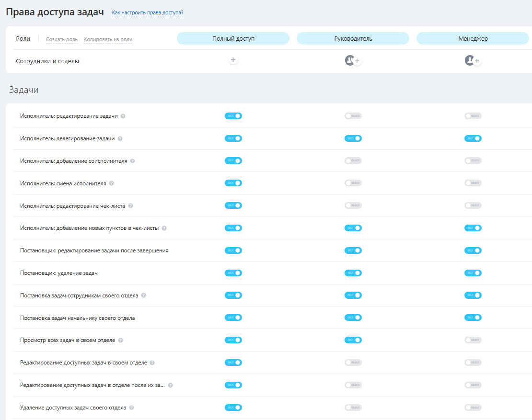
Task: Click add employee icon under Менеджер role
Action: tap(476, 61)
